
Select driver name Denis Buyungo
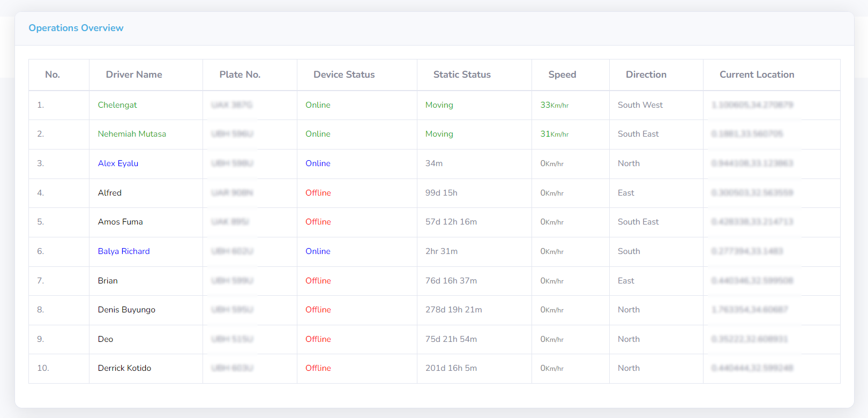126,310
